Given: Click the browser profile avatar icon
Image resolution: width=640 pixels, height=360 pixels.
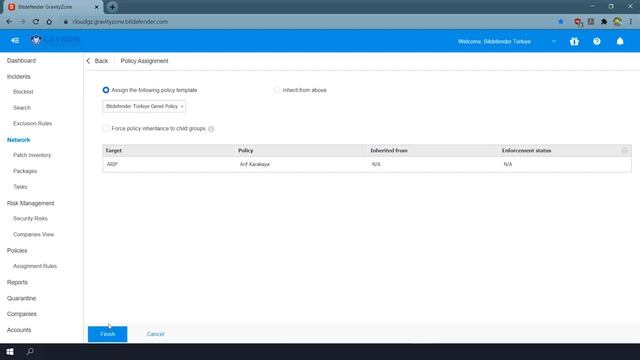Looking at the screenshot, I should tap(617, 22).
